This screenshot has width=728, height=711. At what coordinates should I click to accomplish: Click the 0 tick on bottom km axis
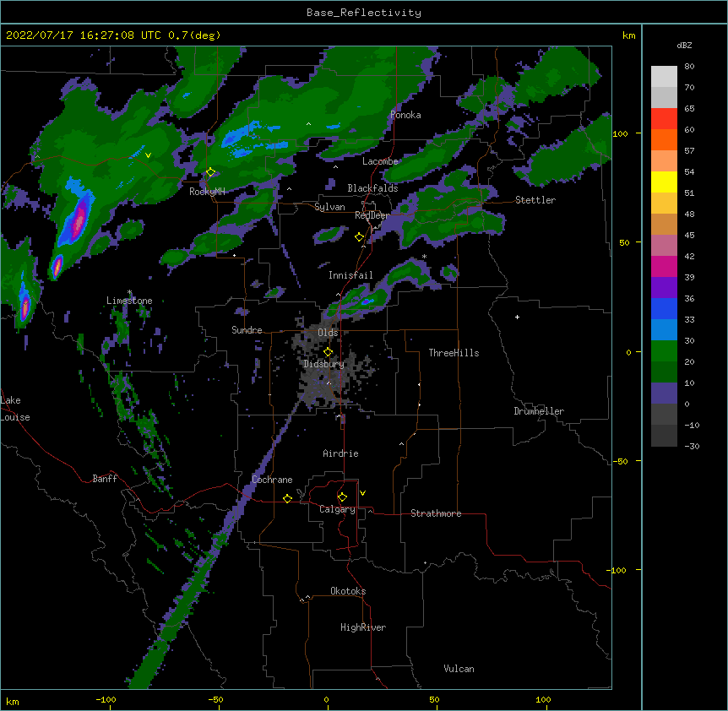pyautogui.click(x=326, y=699)
